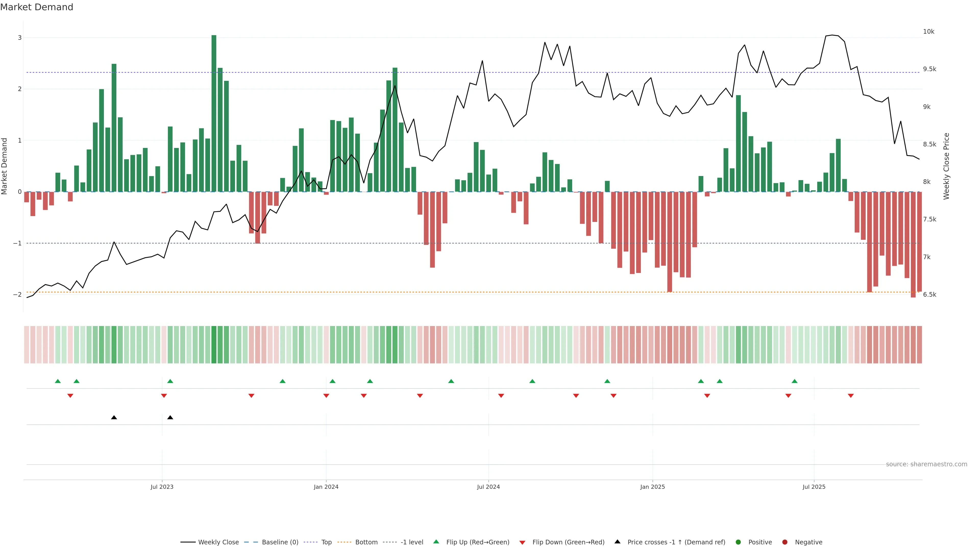
Task: Click the Weekly Close Price axis title
Action: [946, 166]
